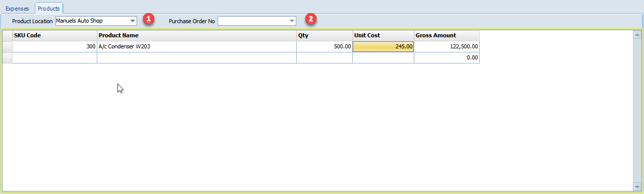Click the Qty column header
644x194 pixels.
coord(325,35)
